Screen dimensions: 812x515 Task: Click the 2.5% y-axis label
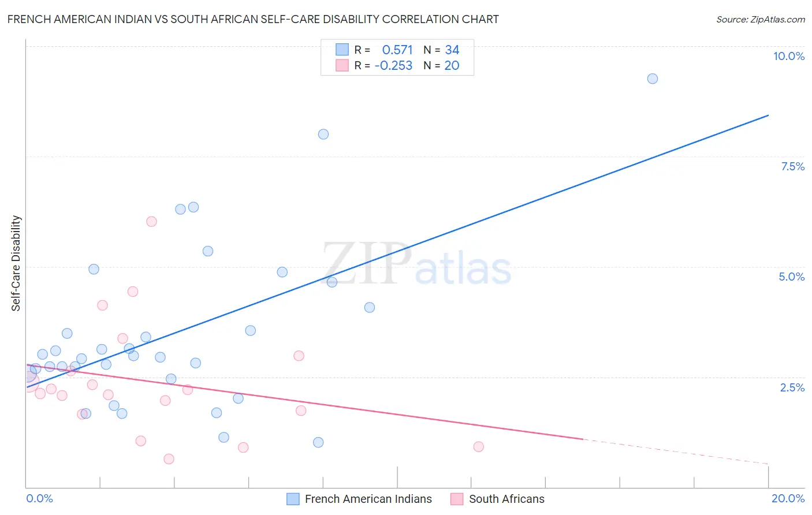tap(792, 387)
